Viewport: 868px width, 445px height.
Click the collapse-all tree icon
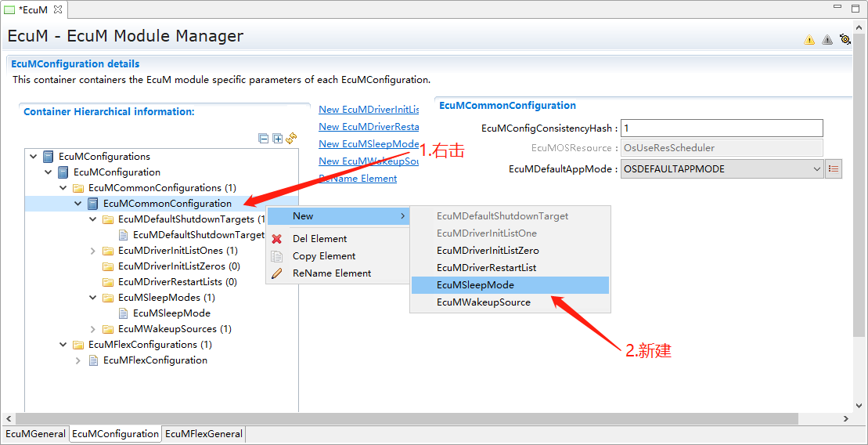coord(264,139)
